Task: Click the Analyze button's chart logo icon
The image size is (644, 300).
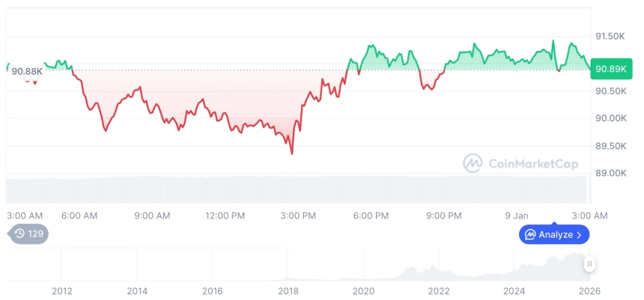Action: (x=530, y=235)
